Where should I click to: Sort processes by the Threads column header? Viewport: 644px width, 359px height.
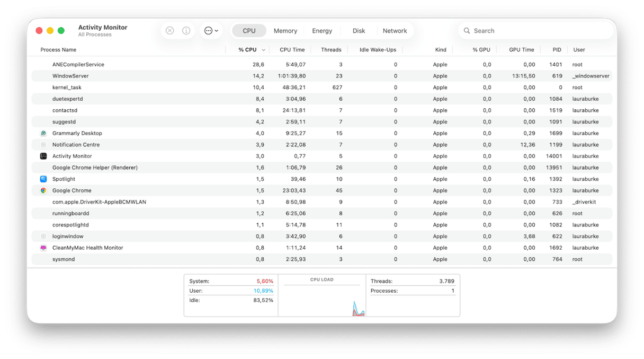[330, 49]
